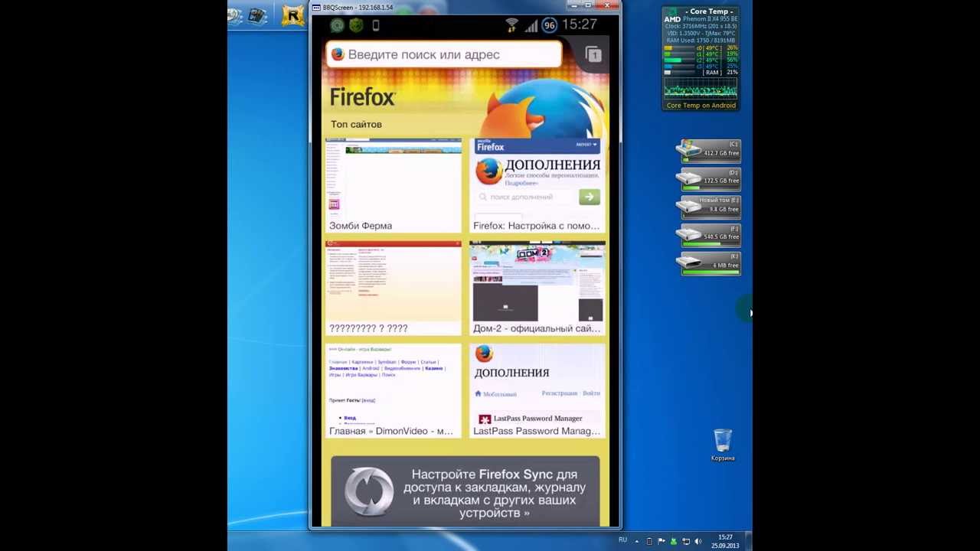Click the RU language indicator in taskbar
Viewport: 980px width, 551px height.
coord(622,540)
